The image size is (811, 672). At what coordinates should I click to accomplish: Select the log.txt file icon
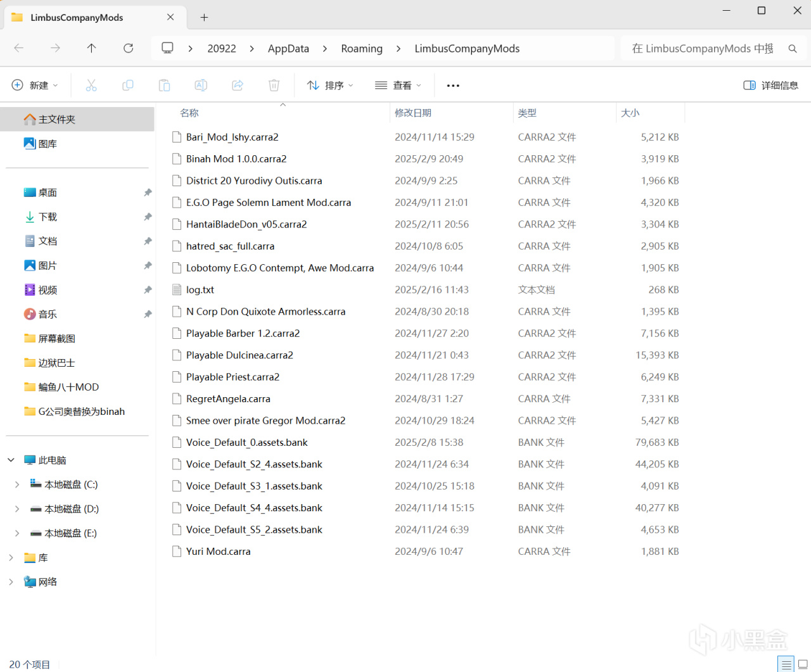pyautogui.click(x=177, y=289)
